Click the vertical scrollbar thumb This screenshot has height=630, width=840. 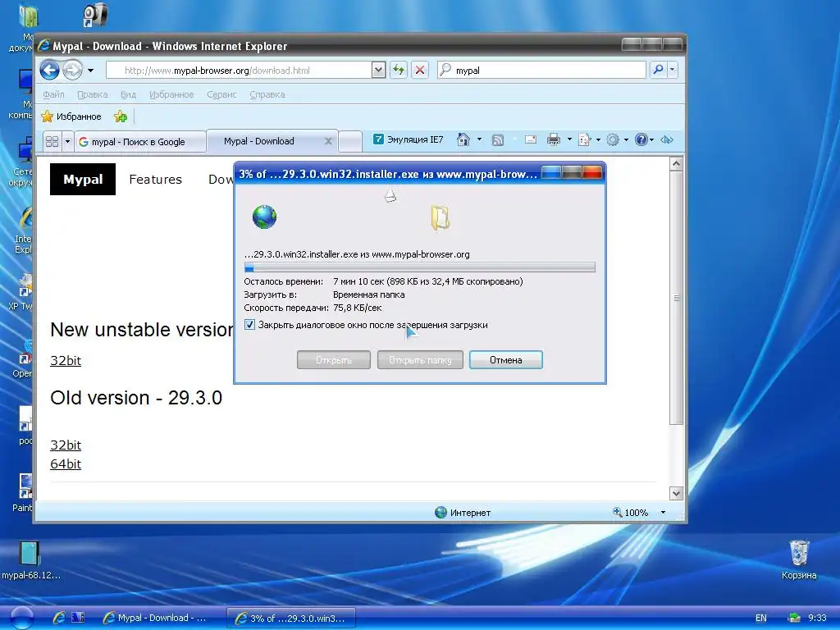click(676, 298)
